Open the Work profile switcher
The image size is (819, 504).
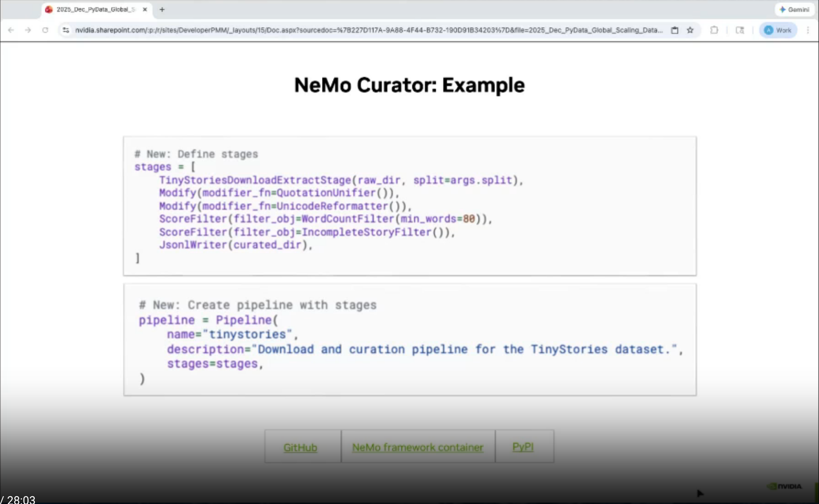coord(778,30)
